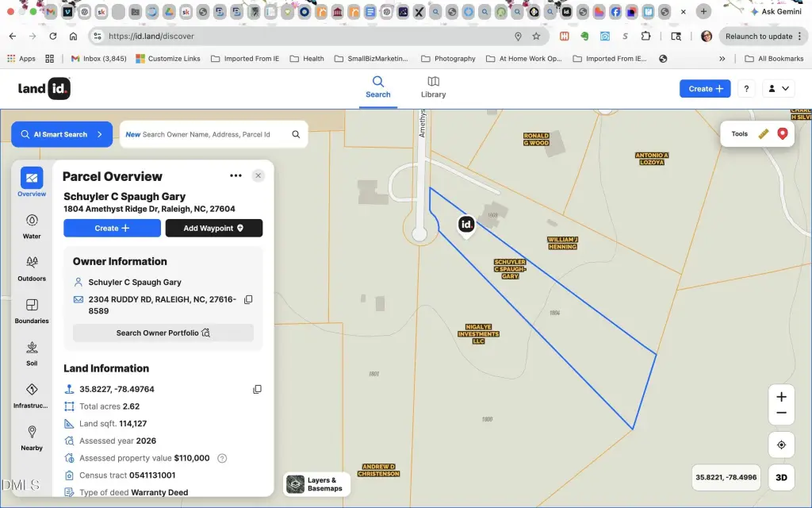Select the ruler measure tool
812x508 pixels.
pyautogui.click(x=764, y=133)
